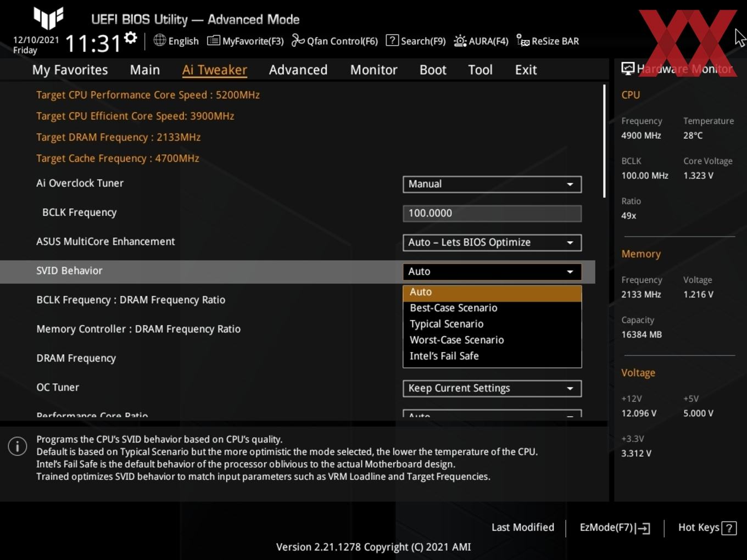Click Last Modified button

522,528
